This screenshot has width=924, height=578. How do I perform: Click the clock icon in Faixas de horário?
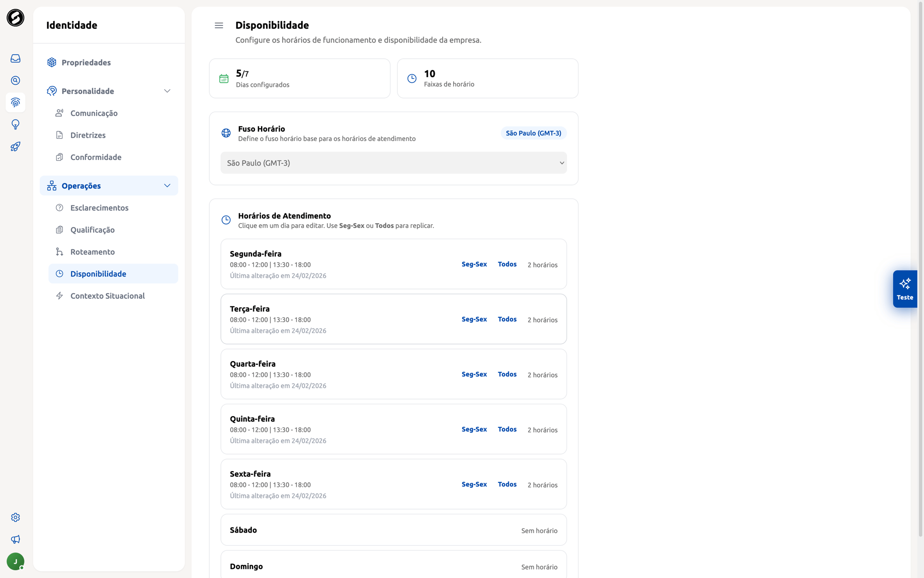tap(412, 79)
